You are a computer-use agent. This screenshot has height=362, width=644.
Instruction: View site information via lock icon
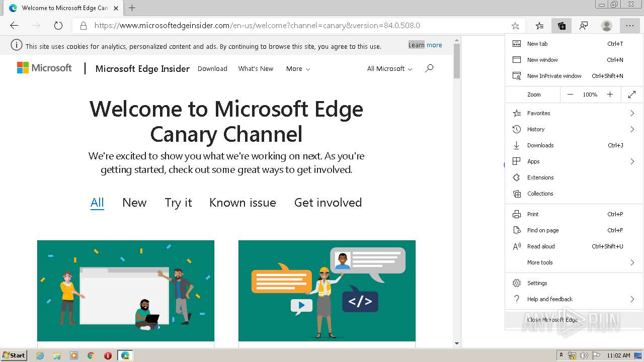84,26
